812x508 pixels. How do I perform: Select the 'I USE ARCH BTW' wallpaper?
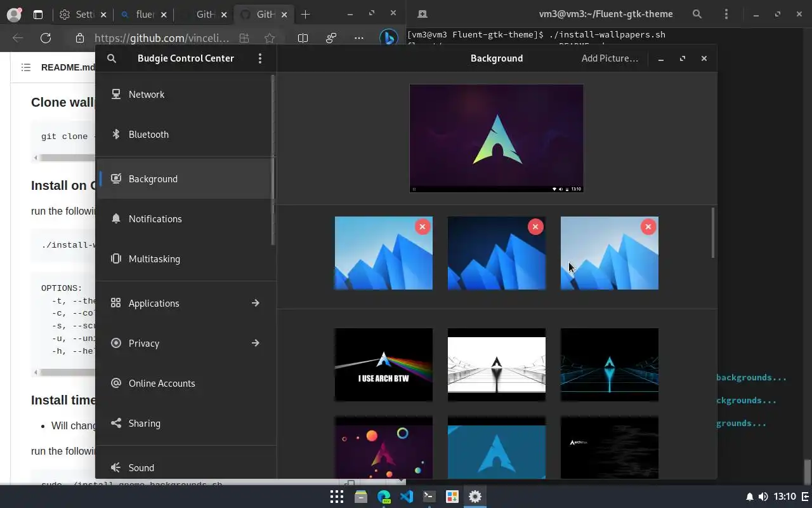point(384,364)
